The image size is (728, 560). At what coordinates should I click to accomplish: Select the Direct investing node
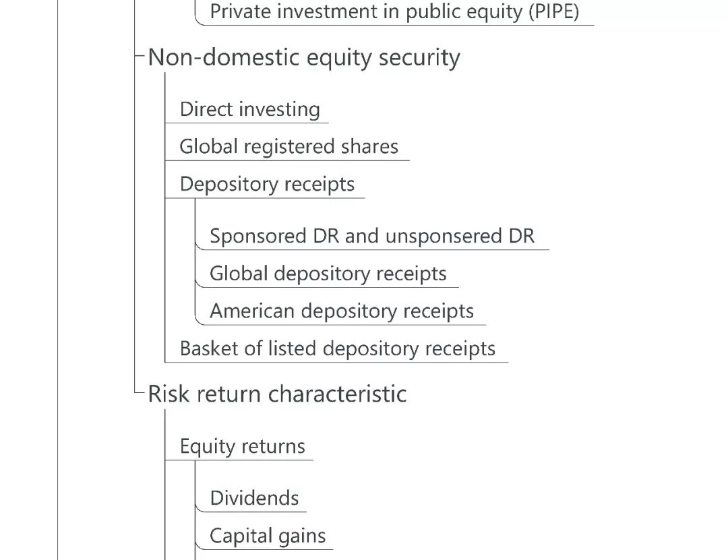pos(249,109)
